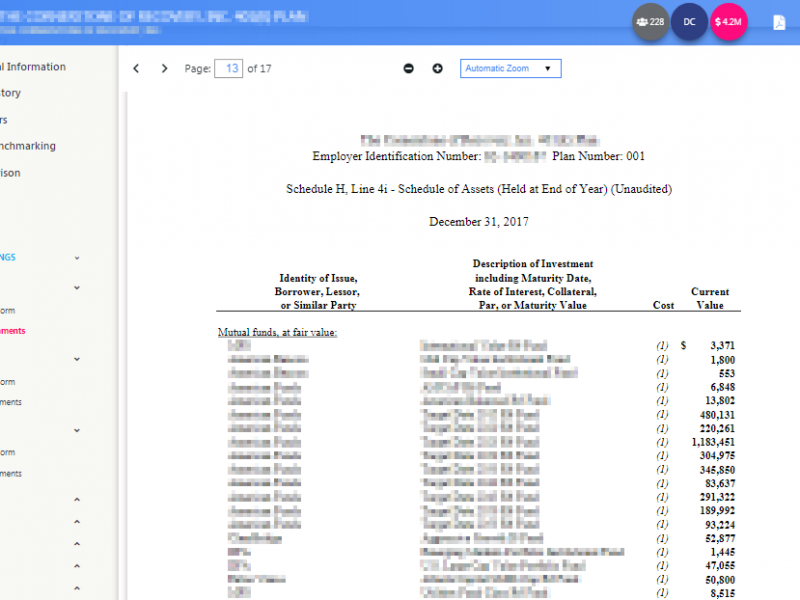
Task: Open the Benchmarking sidebar item
Action: coord(28,146)
